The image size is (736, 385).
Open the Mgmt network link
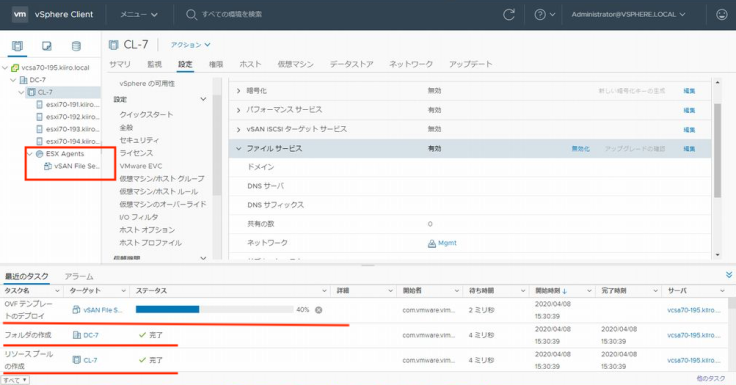[x=447, y=243]
